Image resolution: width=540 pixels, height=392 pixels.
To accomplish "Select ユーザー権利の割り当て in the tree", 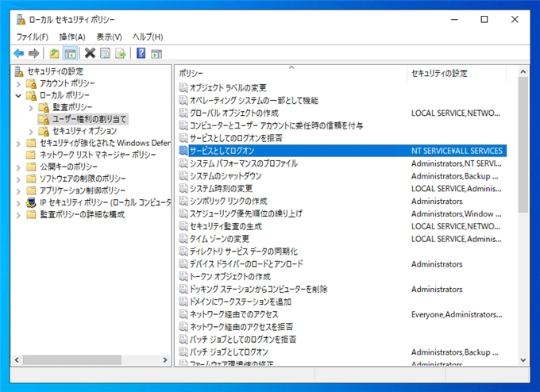I will point(89,119).
